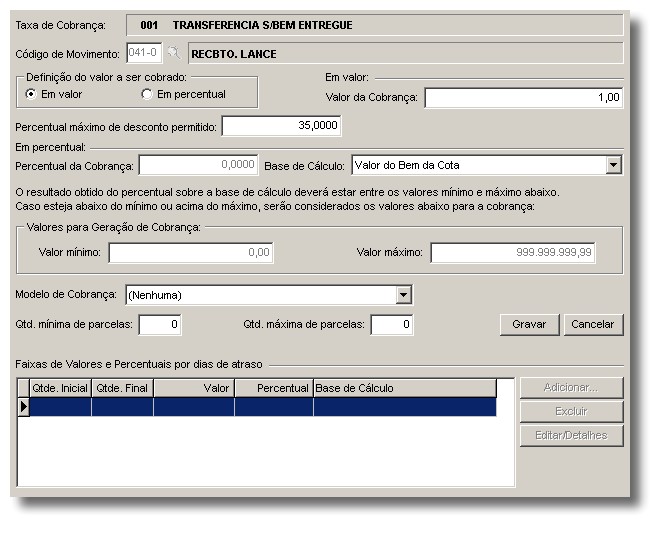Click the TRANSFERENCIA S/BEM ENTREGUE text
Screen dimensions: 650x547
pos(262,25)
